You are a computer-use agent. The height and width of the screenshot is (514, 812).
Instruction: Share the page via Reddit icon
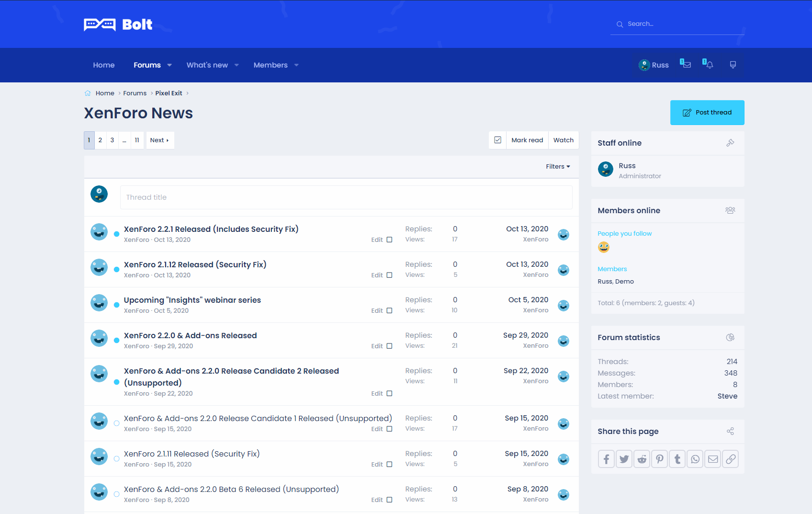[642, 459]
